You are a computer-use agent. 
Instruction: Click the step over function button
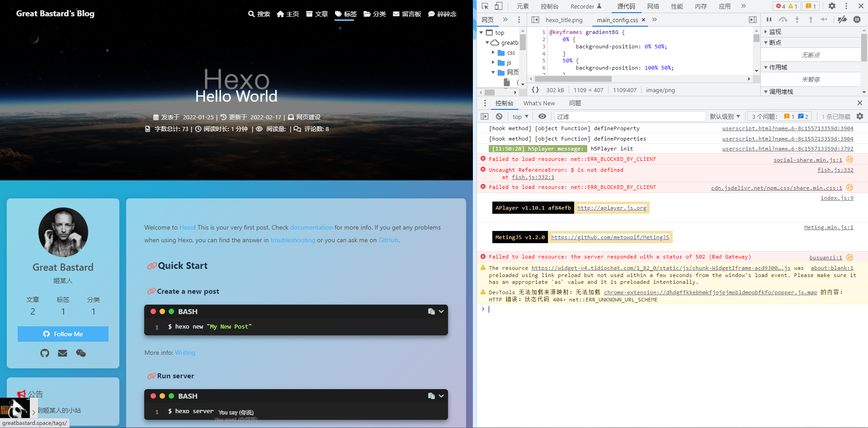(x=783, y=19)
